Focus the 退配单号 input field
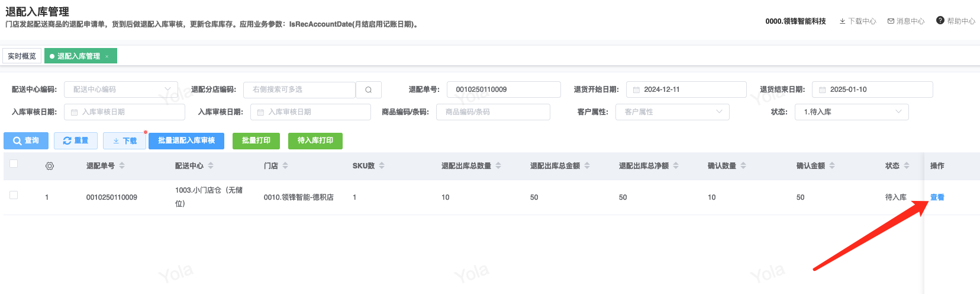The image size is (980, 294). 504,90
